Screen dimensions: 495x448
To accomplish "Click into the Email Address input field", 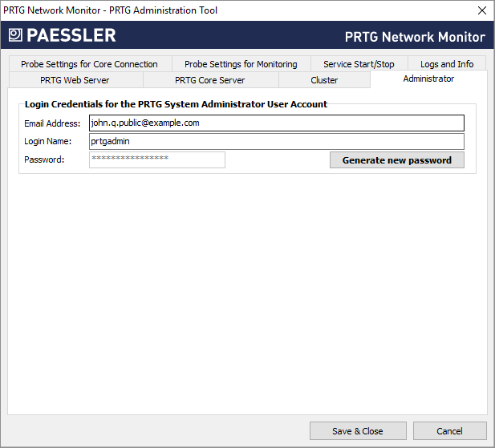I will pyautogui.click(x=276, y=123).
